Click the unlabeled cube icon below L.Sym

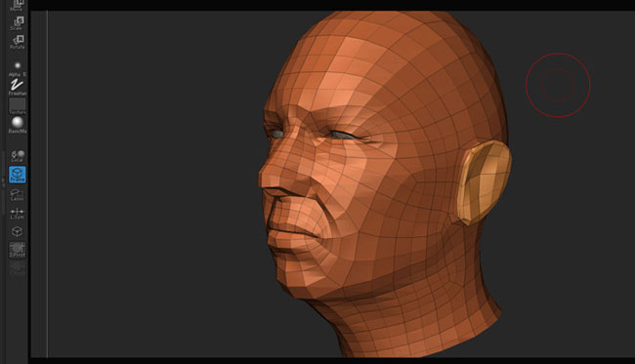pos(17,231)
